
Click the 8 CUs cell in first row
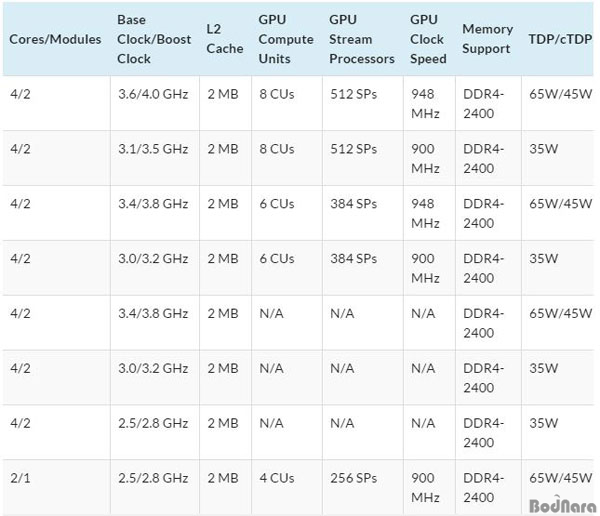click(276, 93)
